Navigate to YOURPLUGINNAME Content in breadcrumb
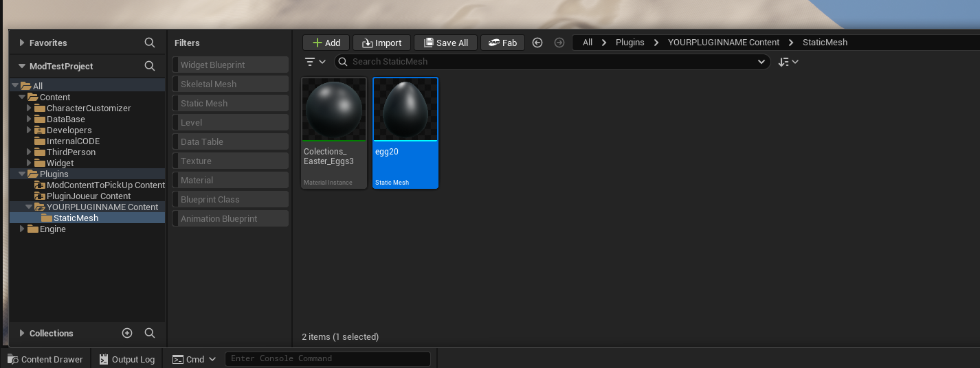Screen dimensions: 980x368 pos(724,43)
